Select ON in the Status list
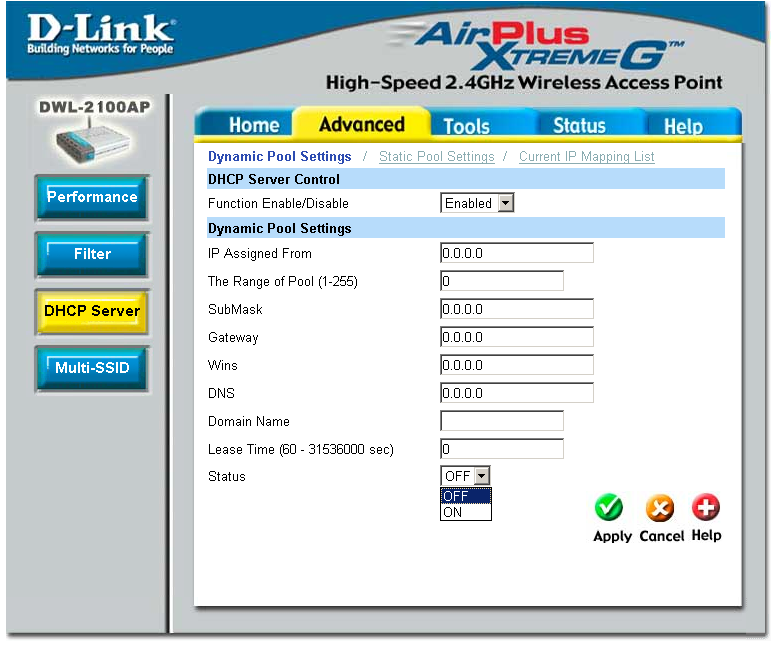 (466, 512)
